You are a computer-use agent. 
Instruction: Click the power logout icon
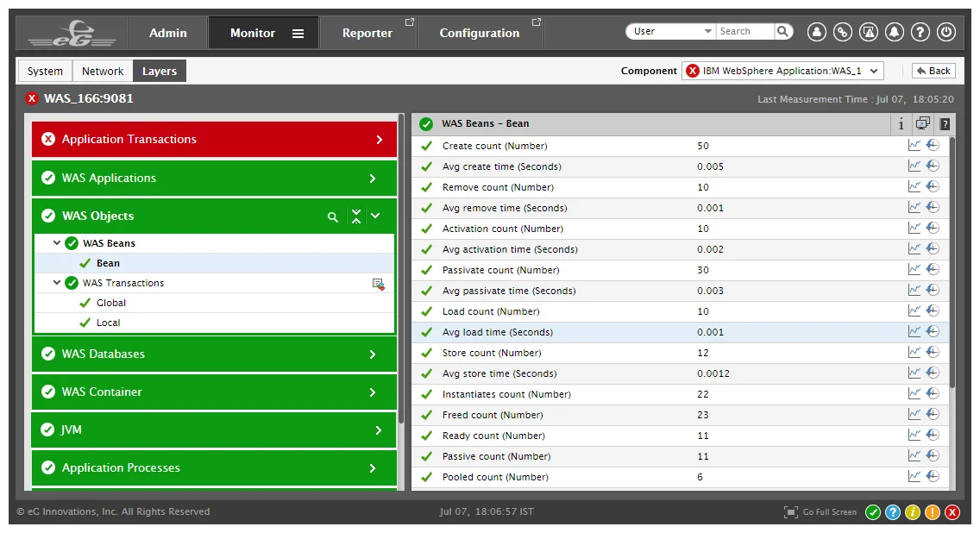(946, 32)
